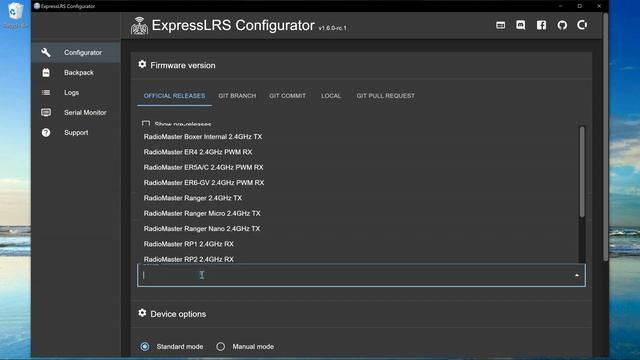Select the Standard mode radio button
Screen dimensions: 640x360
point(145,347)
